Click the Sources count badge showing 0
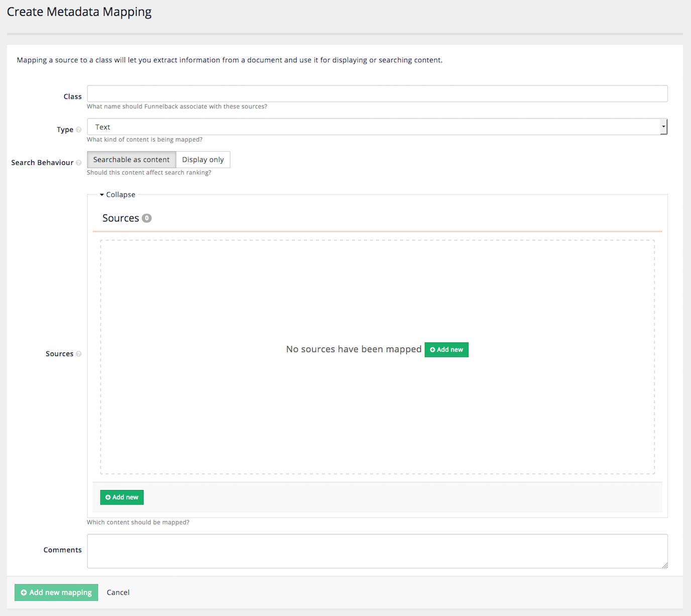 pos(147,218)
